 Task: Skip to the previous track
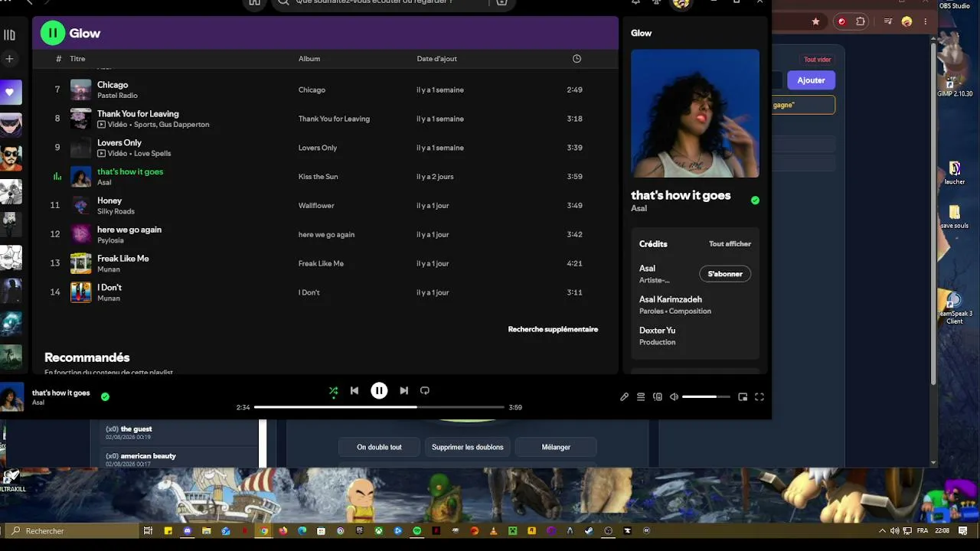[x=354, y=390]
